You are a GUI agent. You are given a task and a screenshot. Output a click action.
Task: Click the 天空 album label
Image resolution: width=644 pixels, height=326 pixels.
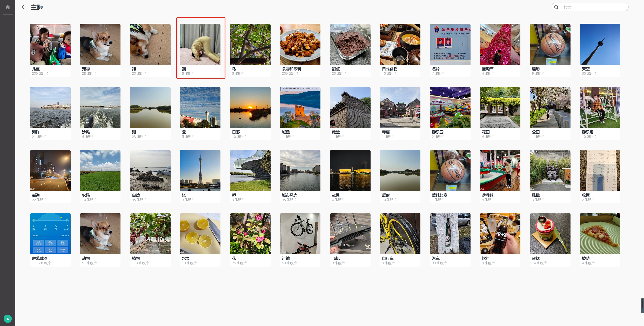[x=586, y=69]
